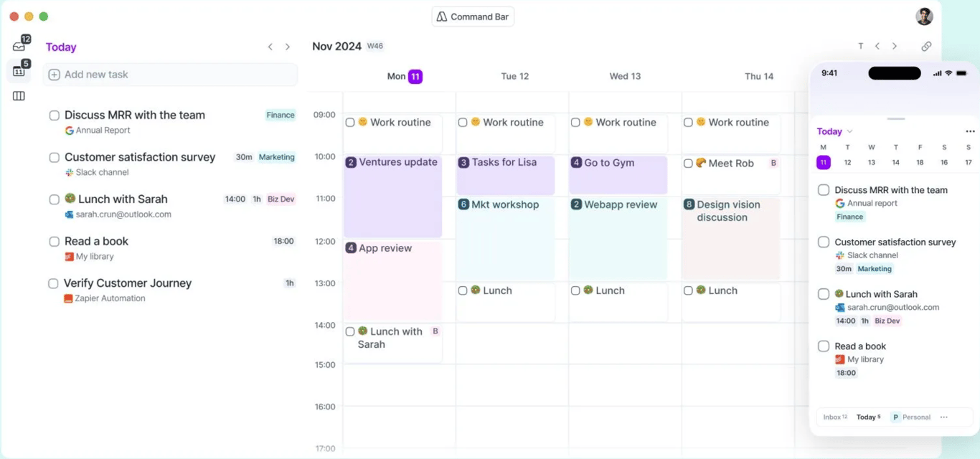The width and height of the screenshot is (980, 459).
Task: Click the Slack icon under Customer satisfaction survey
Action: 68,172
